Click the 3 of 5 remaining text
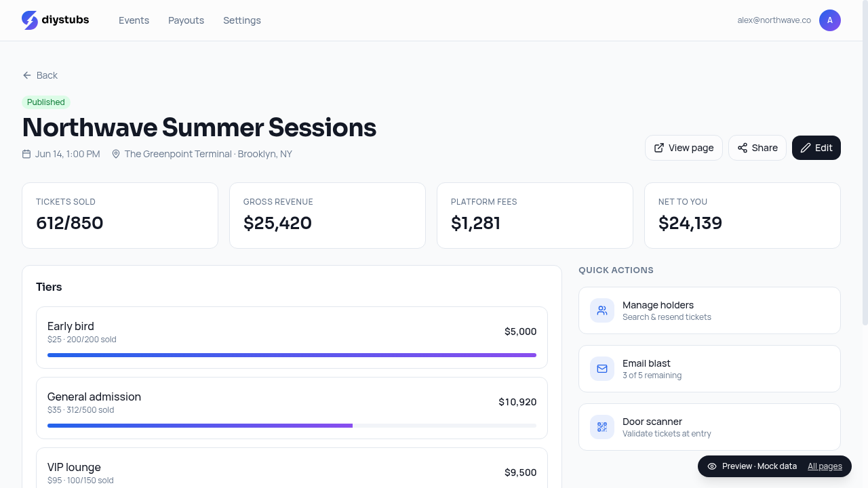 [652, 375]
